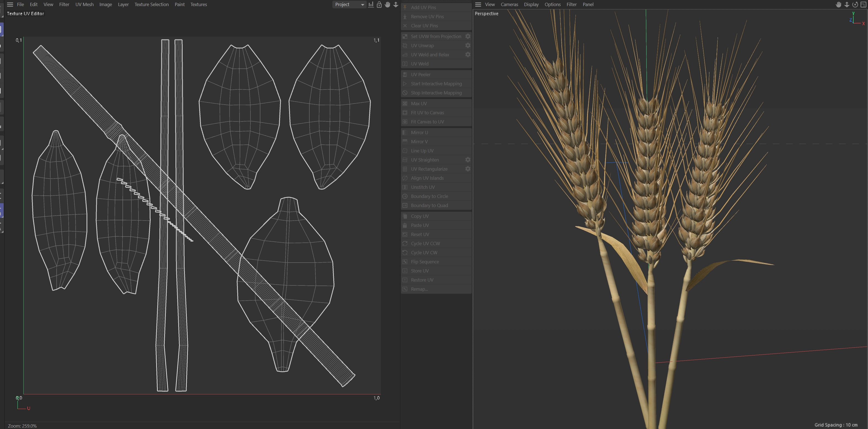
Task: Click the orbit rotate icon in Perspective viewport
Action: [x=855, y=4]
